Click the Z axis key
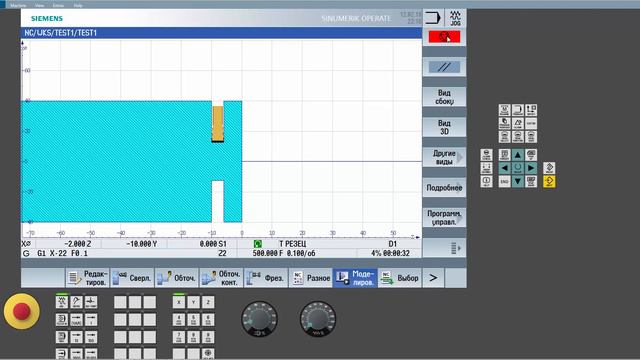 [x=208, y=302]
